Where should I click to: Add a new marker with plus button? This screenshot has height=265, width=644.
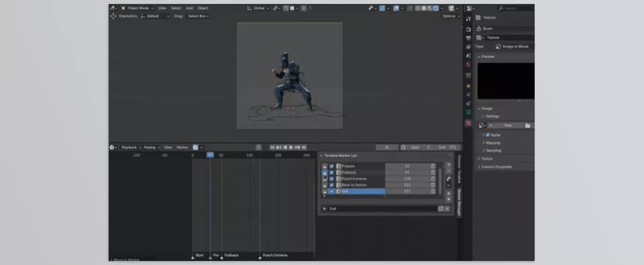click(449, 165)
